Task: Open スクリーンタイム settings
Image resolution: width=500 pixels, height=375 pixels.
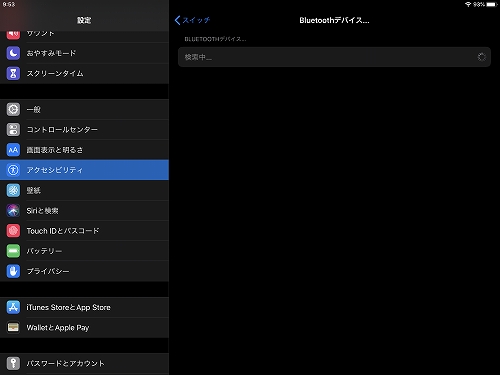Action: point(84,73)
